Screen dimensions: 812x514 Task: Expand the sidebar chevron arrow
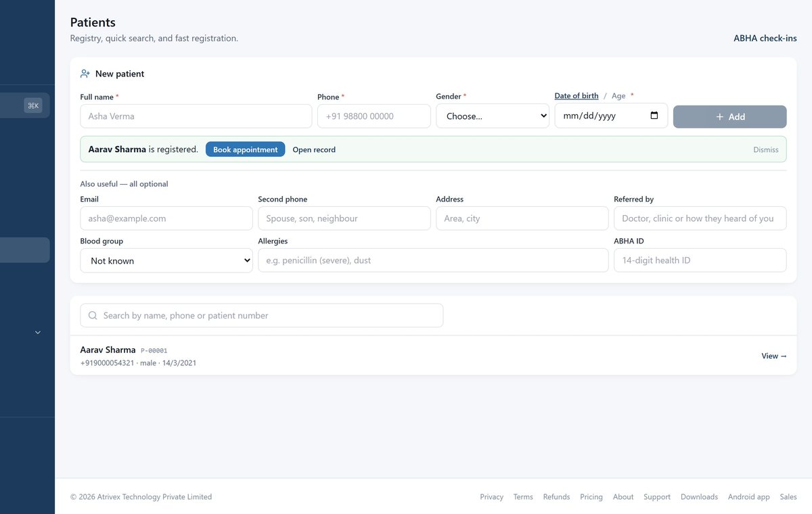[38, 332]
